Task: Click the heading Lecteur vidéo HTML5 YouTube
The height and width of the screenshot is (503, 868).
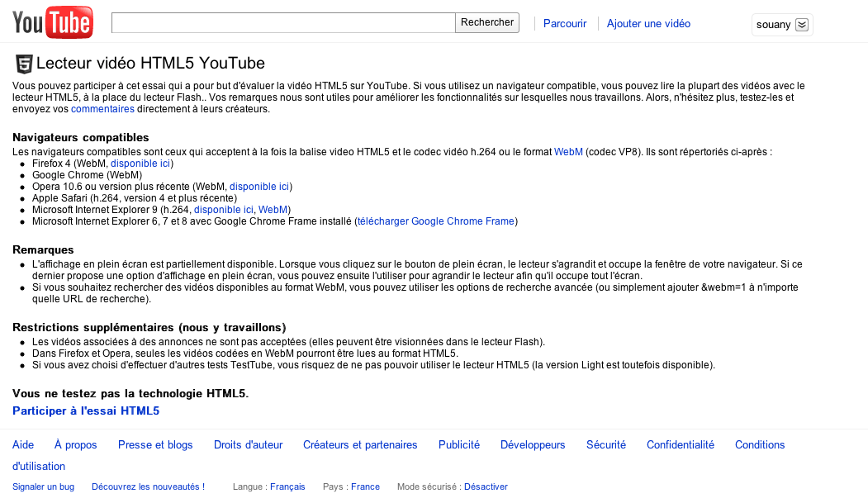Action: click(150, 63)
